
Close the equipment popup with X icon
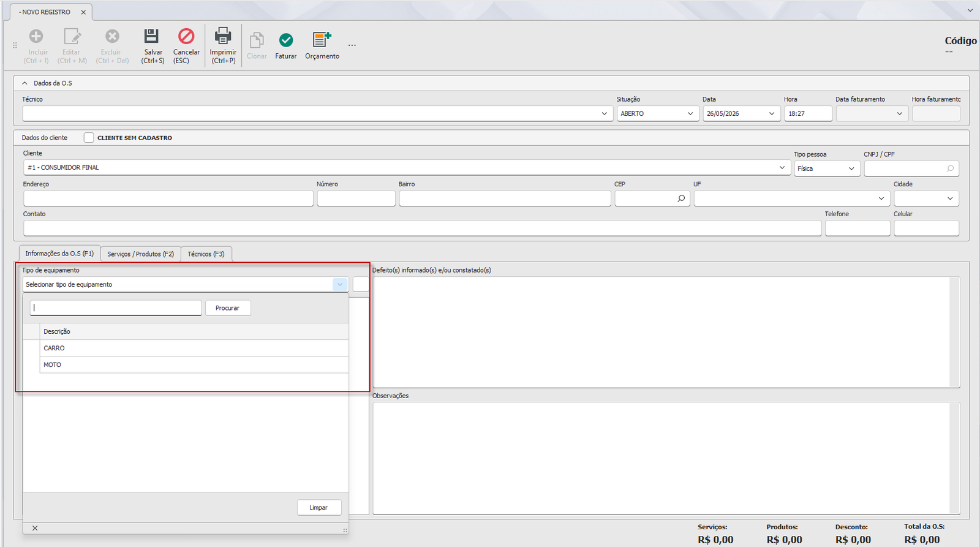(35, 528)
